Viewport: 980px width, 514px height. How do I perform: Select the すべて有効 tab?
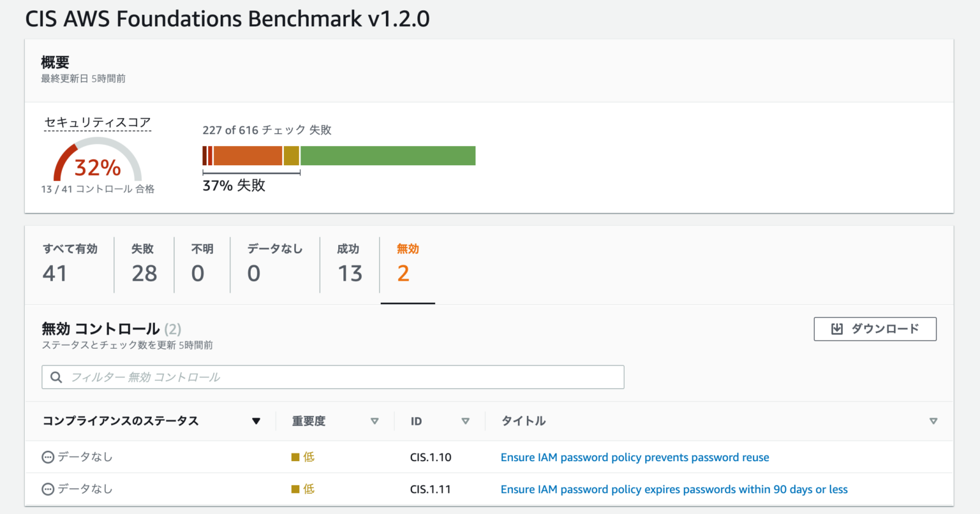pos(70,261)
